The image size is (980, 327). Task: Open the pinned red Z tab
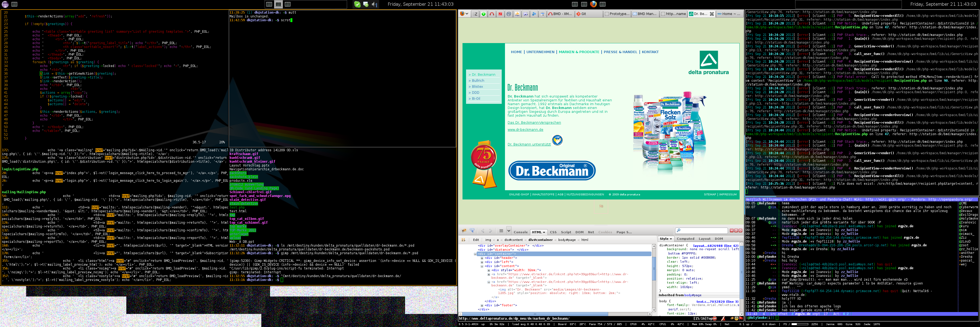click(500, 14)
